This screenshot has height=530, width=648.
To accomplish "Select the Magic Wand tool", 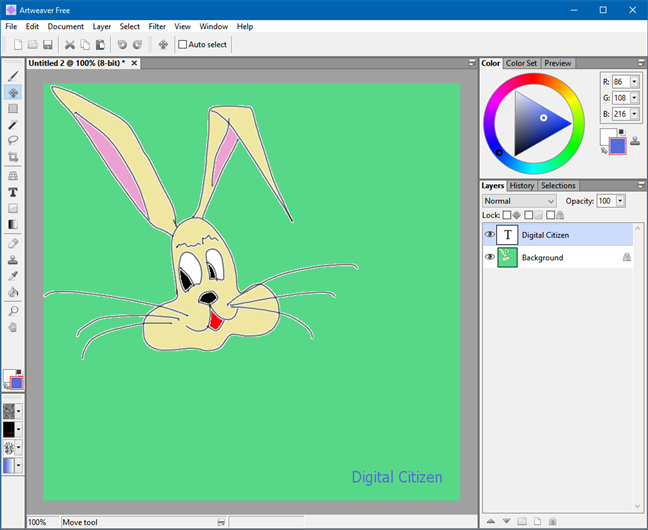I will coord(13,124).
